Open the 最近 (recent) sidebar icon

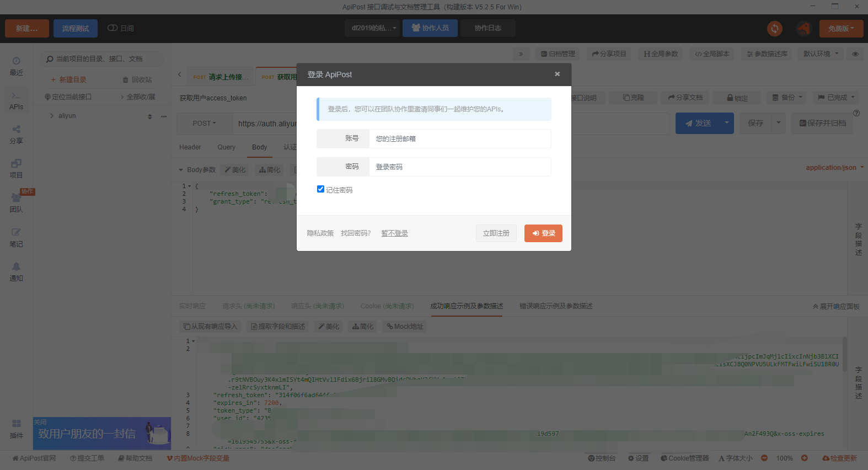(16, 66)
